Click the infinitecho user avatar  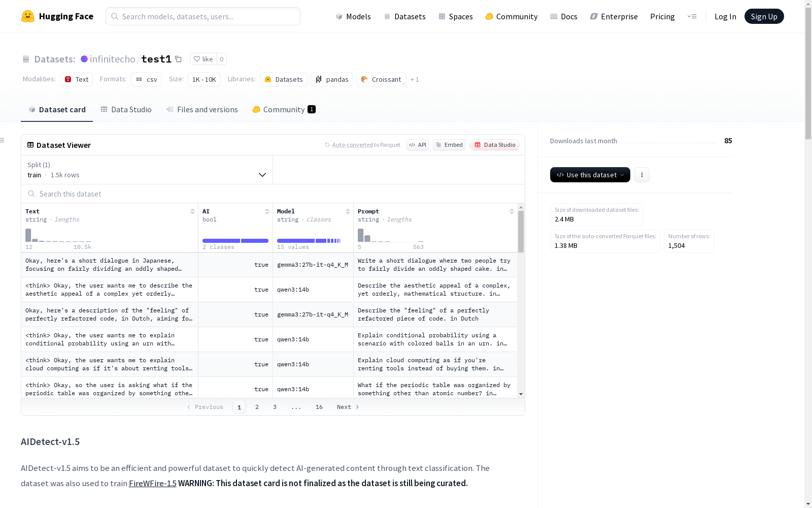[84, 59]
